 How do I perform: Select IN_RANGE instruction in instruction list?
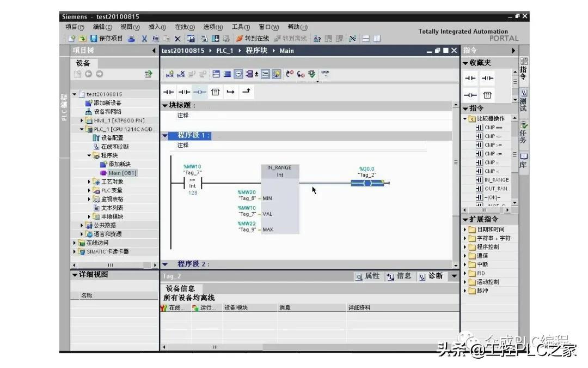[492, 180]
